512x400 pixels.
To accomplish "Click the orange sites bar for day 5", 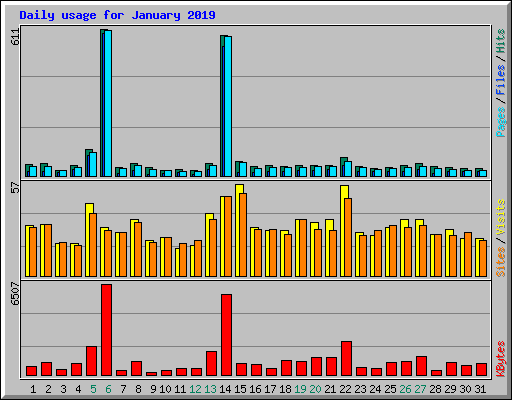I will pyautogui.click(x=93, y=245).
